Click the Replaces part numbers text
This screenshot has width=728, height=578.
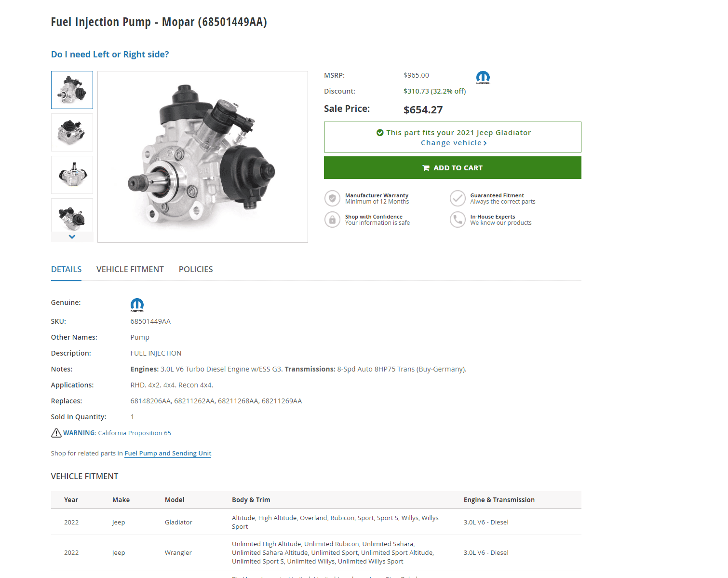point(216,401)
